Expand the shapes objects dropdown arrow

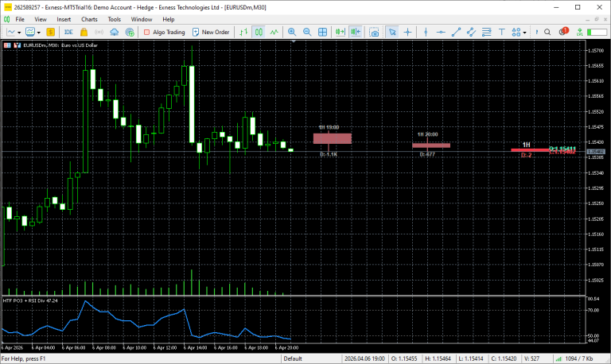coord(524,33)
